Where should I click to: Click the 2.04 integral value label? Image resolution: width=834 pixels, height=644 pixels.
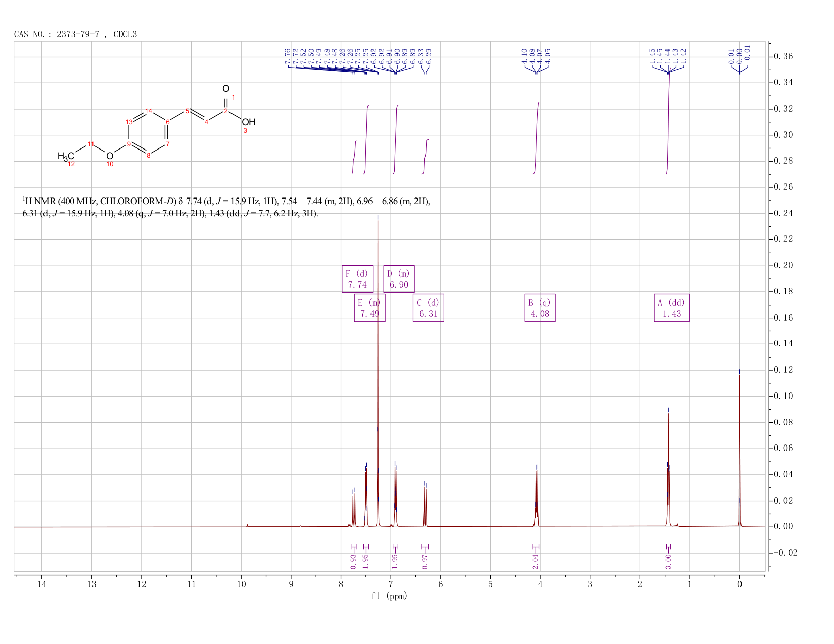click(x=536, y=561)
